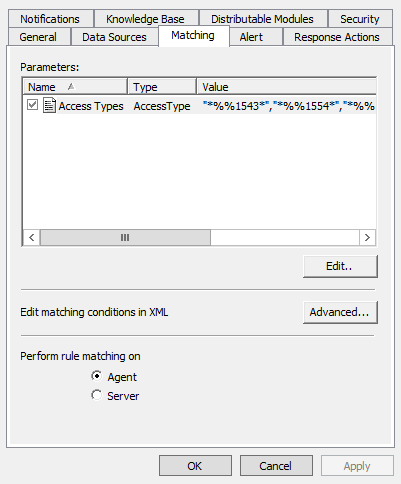Uncheck the Access Types parameter checkbox
Screen dimensions: 401x484
(x=32, y=105)
